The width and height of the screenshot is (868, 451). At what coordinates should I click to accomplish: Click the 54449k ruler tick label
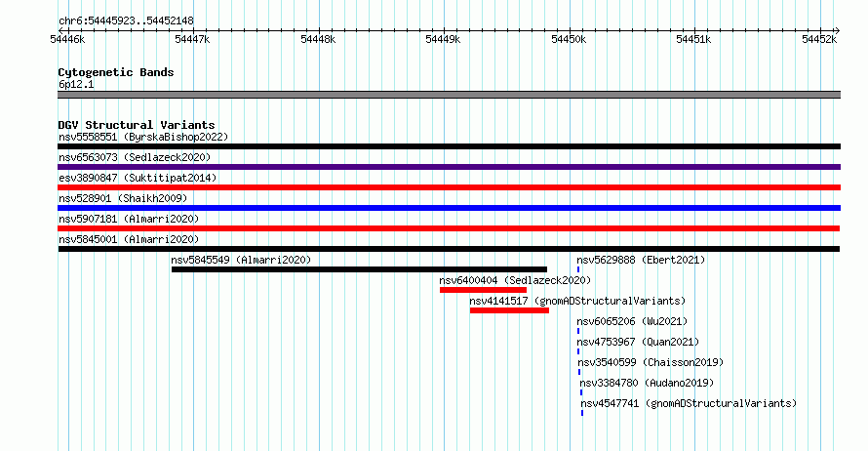[x=443, y=39]
